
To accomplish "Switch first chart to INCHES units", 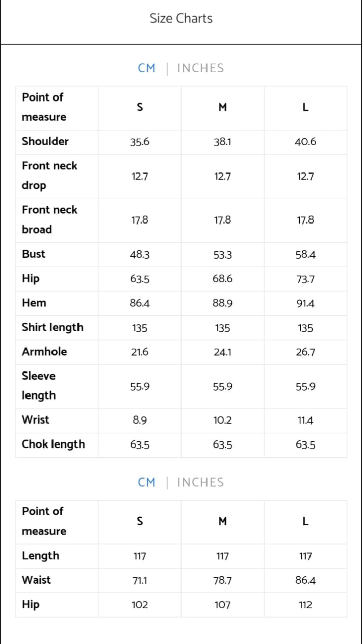I will [201, 68].
